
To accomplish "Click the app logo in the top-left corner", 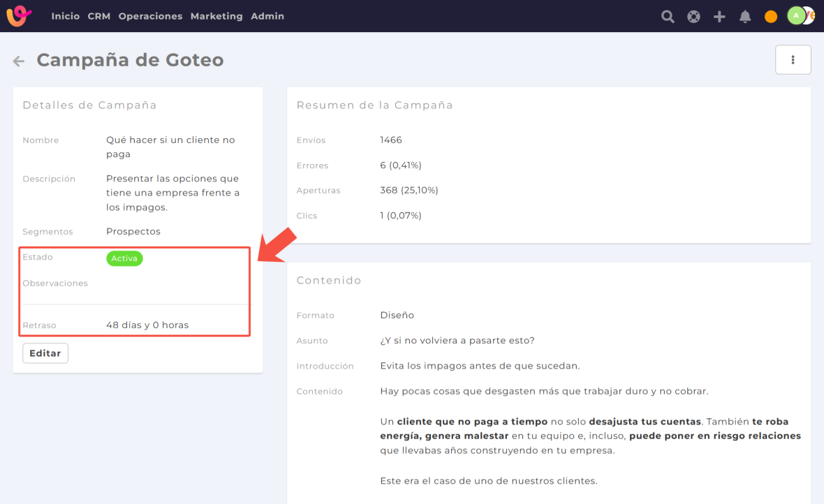I will [x=19, y=16].
